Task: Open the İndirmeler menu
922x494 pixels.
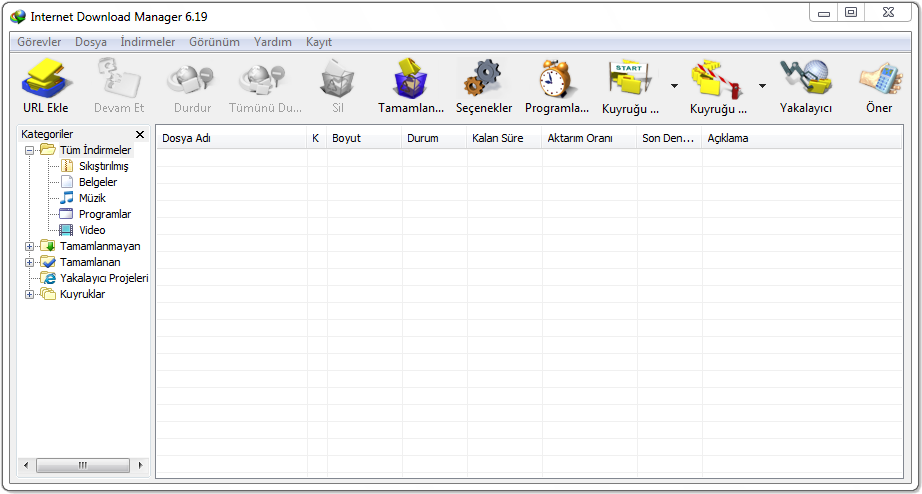Action: (148, 42)
